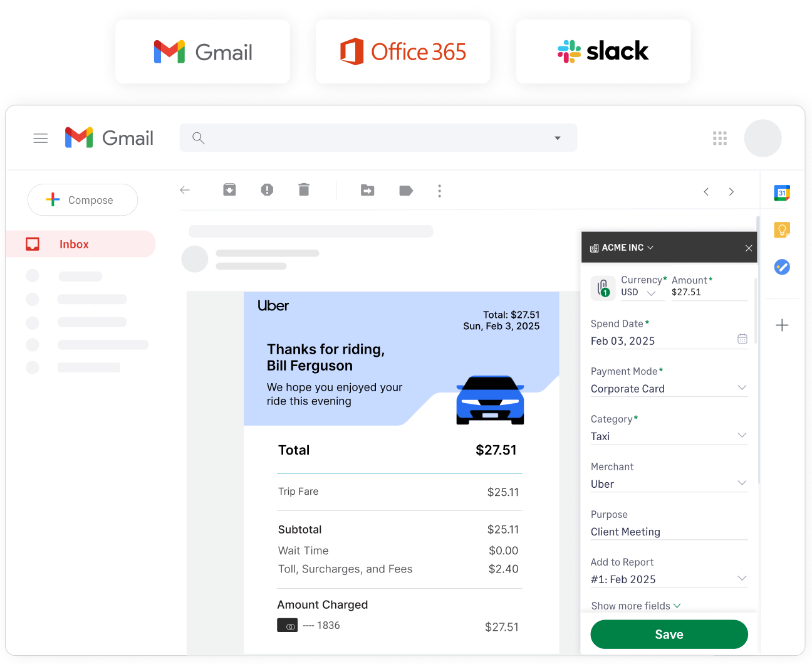Choose a report in Add to Report
The height and width of the screenshot is (664, 812).
pyautogui.click(x=669, y=579)
